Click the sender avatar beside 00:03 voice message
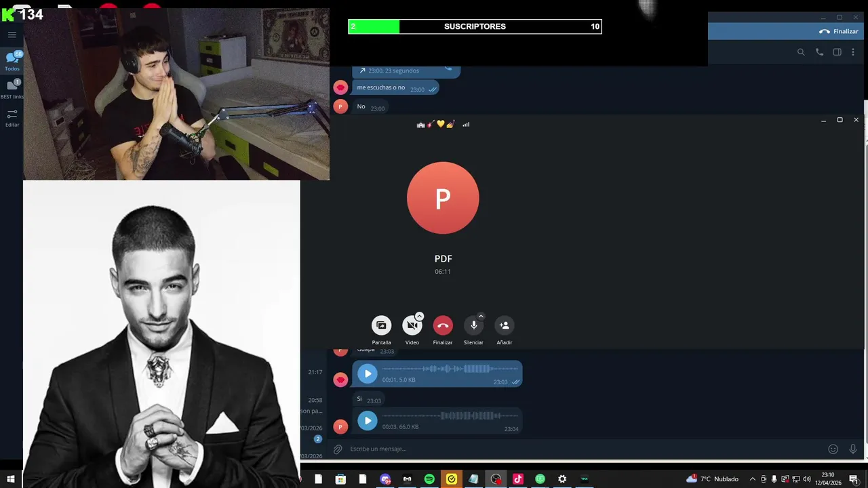 coord(340,426)
